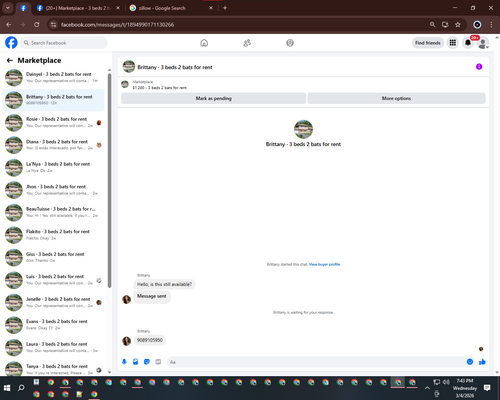This screenshot has height=400, width=500.
Task: Open the La'Nya conversation
Action: [x=53, y=167]
